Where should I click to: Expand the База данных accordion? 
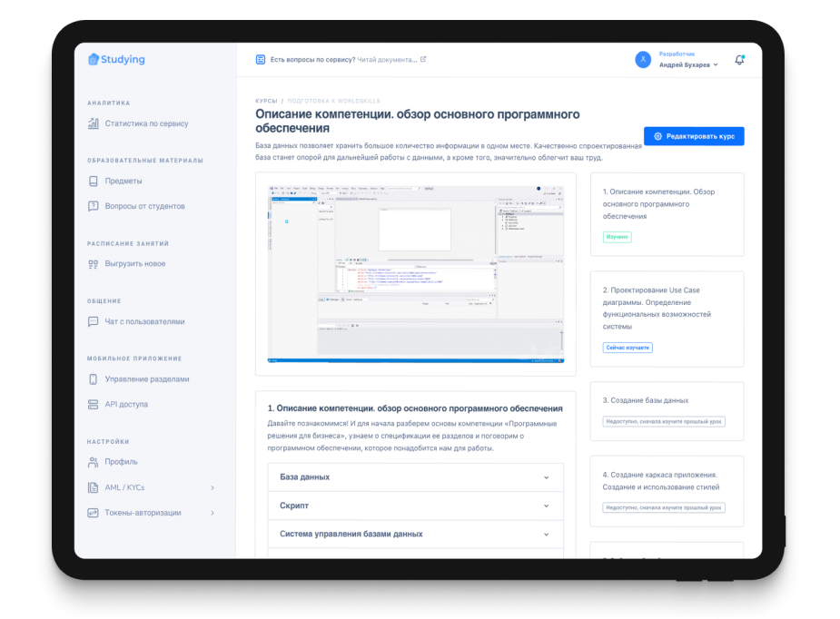point(416,477)
